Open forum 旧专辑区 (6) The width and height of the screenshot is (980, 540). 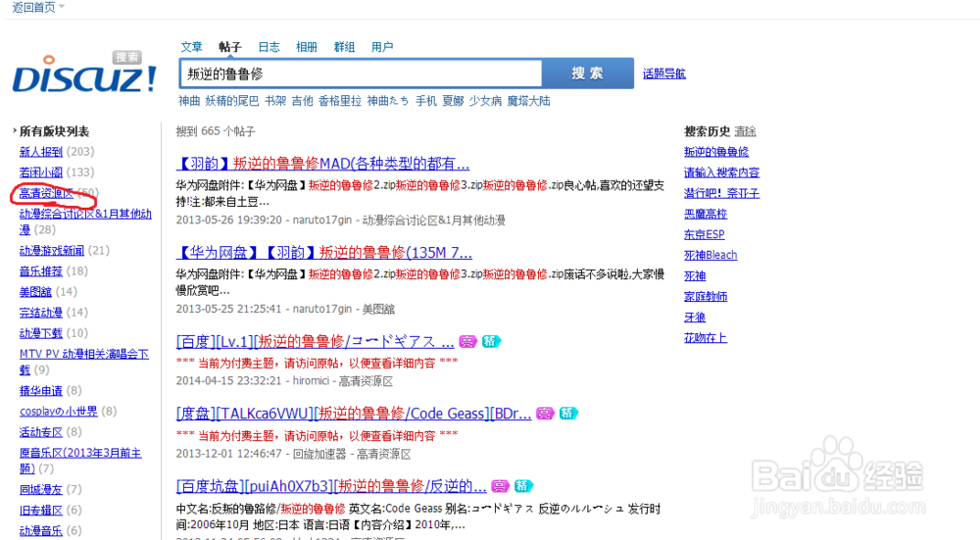click(x=41, y=510)
